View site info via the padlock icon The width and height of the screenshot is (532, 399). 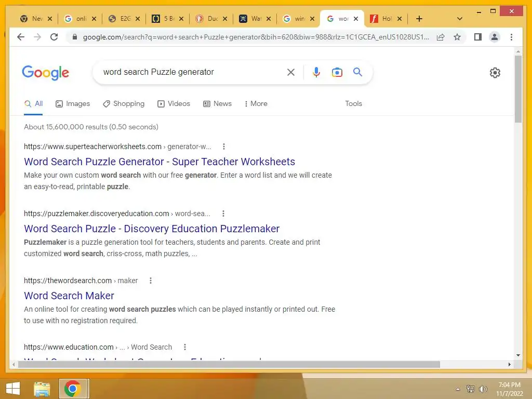(x=75, y=37)
